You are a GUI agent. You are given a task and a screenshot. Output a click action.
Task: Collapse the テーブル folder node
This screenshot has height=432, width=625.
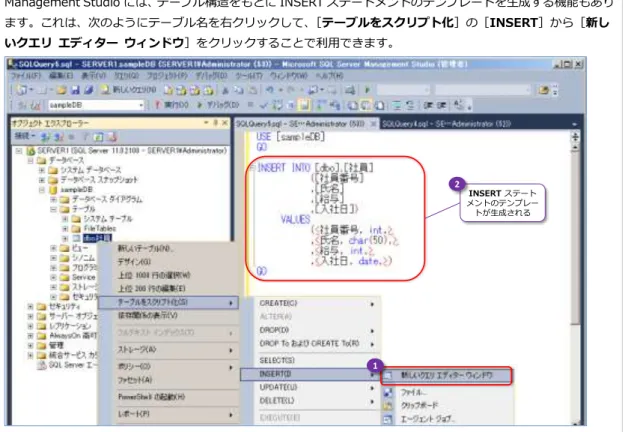[53, 209]
